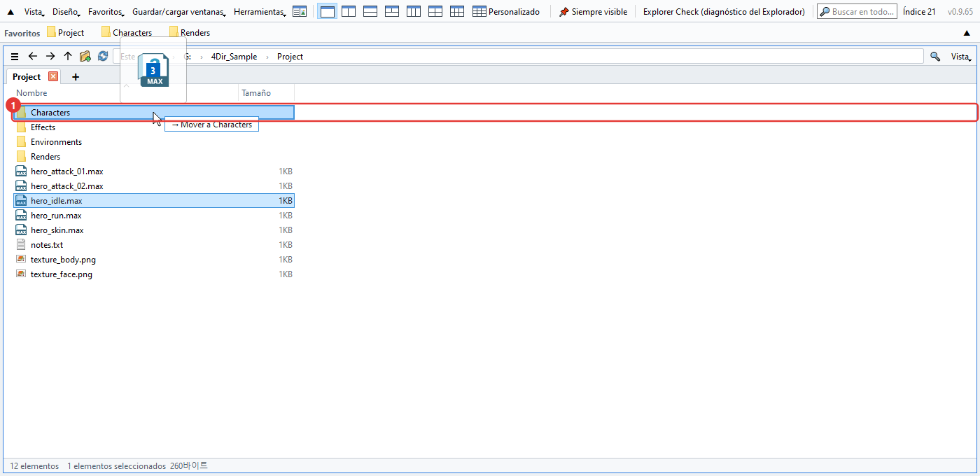The height and width of the screenshot is (476, 980).
Task: Select texture_face.png
Action: click(154, 274)
